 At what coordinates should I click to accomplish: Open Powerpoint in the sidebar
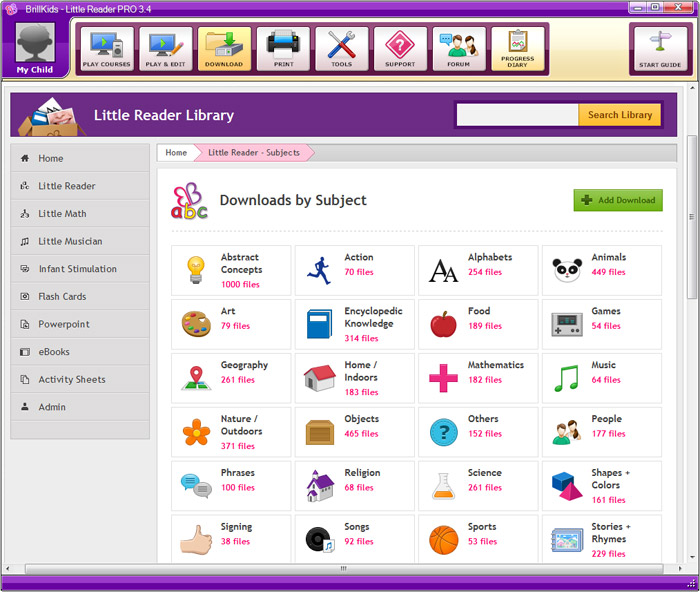80,324
